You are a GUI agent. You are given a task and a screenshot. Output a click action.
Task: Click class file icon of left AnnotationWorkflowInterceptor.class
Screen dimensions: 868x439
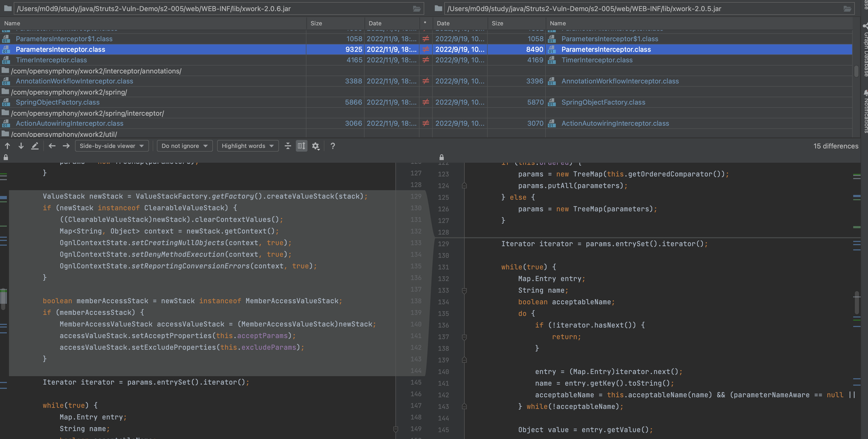click(6, 81)
